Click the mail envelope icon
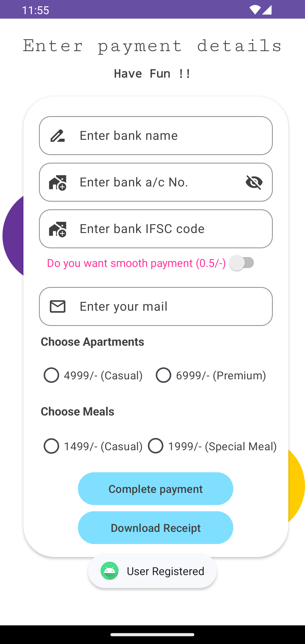The height and width of the screenshot is (644, 305). 58,306
